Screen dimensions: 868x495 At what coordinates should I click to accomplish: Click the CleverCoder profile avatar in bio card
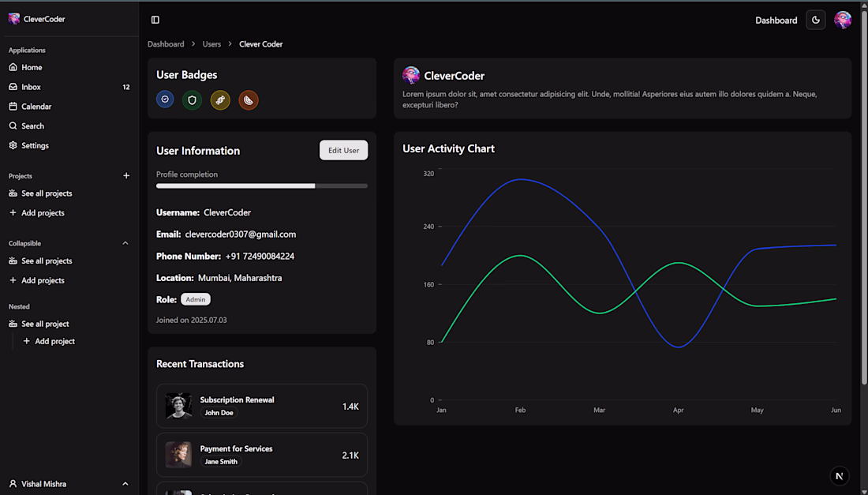[411, 75]
